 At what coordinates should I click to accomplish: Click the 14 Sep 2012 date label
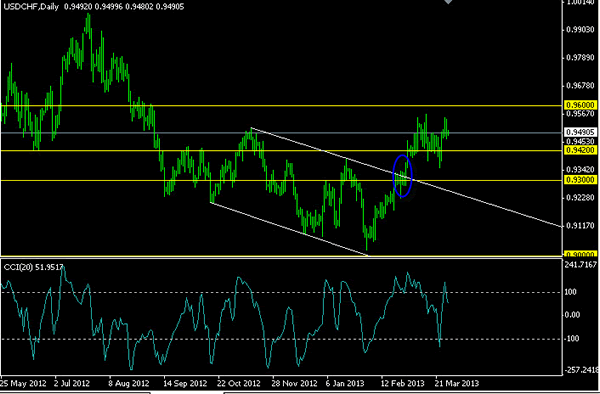[x=185, y=383]
